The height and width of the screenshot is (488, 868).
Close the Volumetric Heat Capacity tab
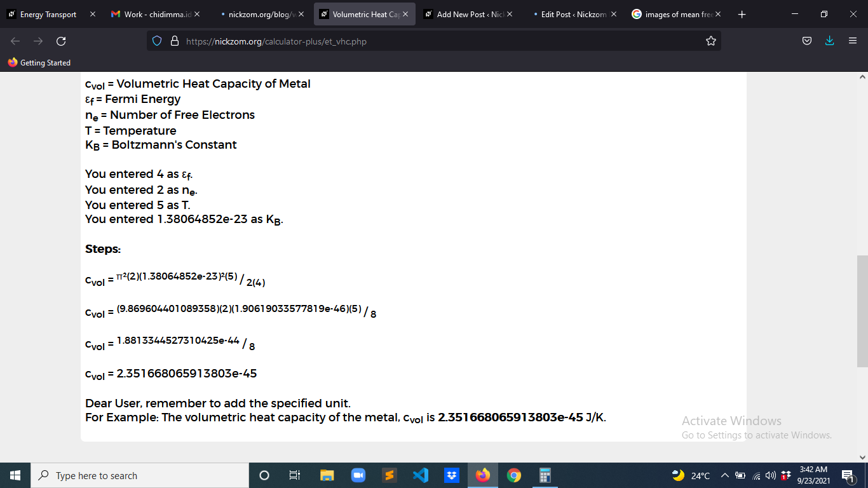(x=405, y=14)
